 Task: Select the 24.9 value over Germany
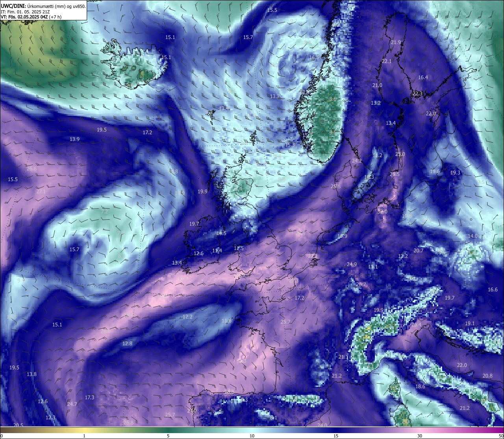pos(352,264)
